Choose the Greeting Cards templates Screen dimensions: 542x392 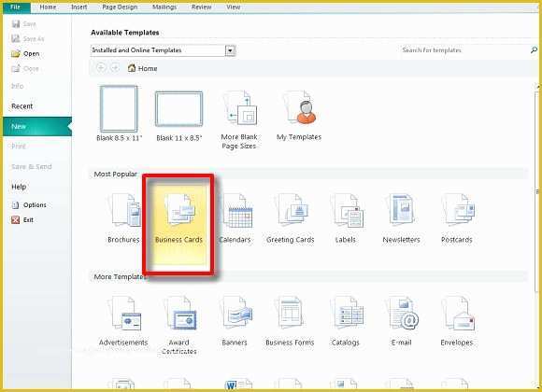click(x=291, y=219)
